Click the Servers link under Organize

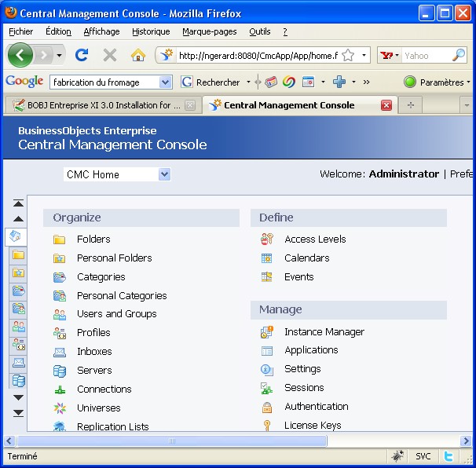tap(94, 371)
